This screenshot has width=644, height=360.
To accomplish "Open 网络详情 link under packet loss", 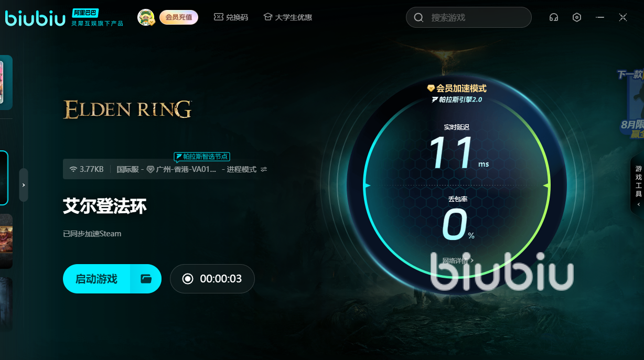I will tap(457, 260).
